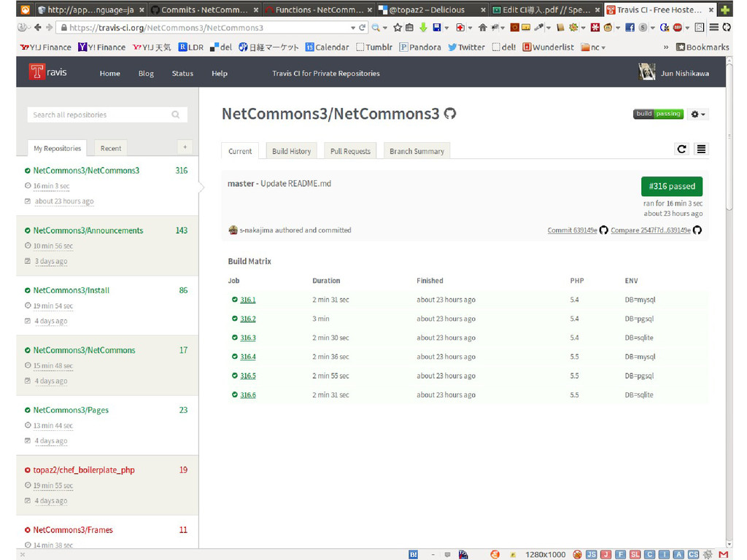Click Gmail icon in status bar
747x560 pixels.
pos(724,554)
